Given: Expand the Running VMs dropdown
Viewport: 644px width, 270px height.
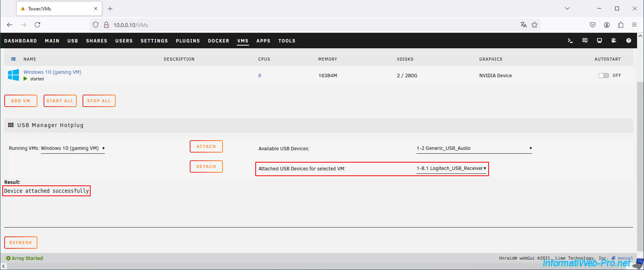Looking at the screenshot, I should 73,148.
